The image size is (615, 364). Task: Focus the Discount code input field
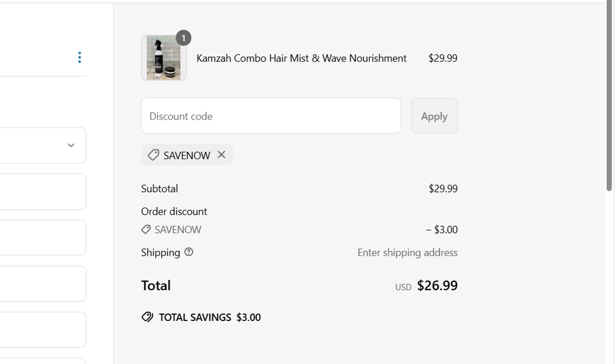[271, 116]
